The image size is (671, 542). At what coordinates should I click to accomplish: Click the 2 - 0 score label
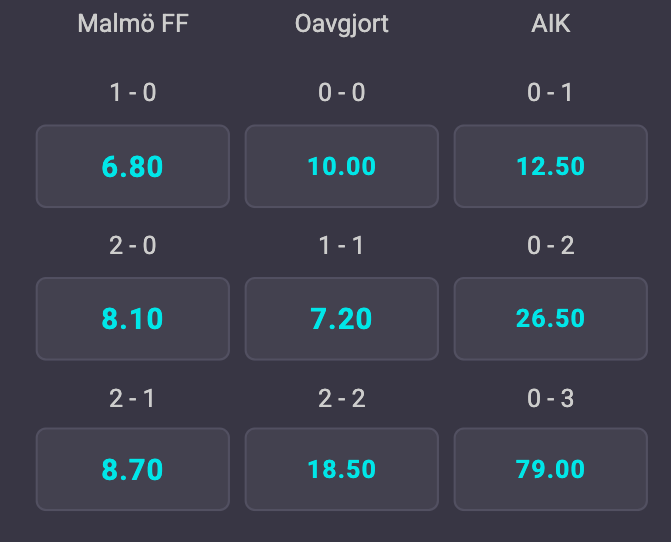pos(133,245)
